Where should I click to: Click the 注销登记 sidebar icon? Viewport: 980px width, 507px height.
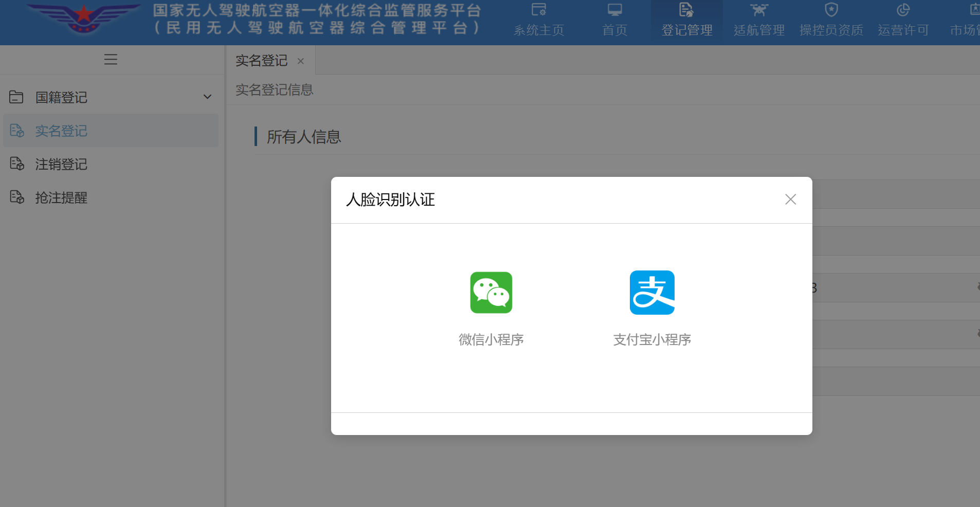point(17,164)
